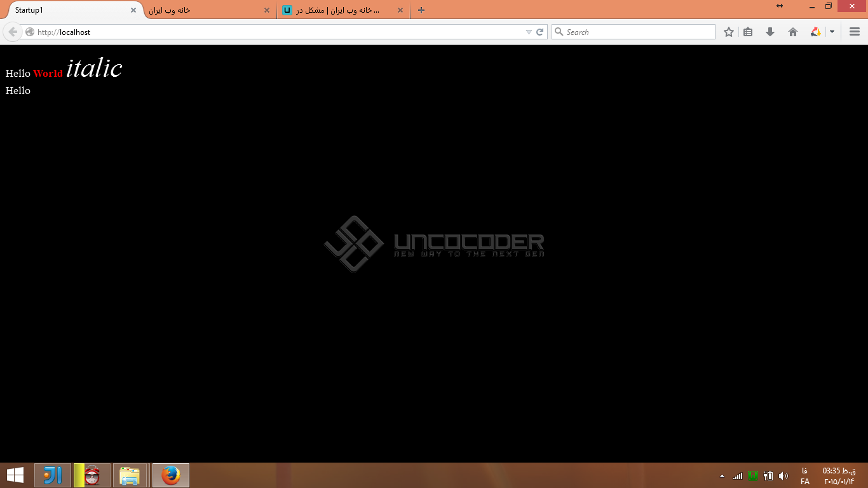The image size is (868, 488).
Task: Go back using the browser back arrow
Action: pyautogui.click(x=13, y=32)
